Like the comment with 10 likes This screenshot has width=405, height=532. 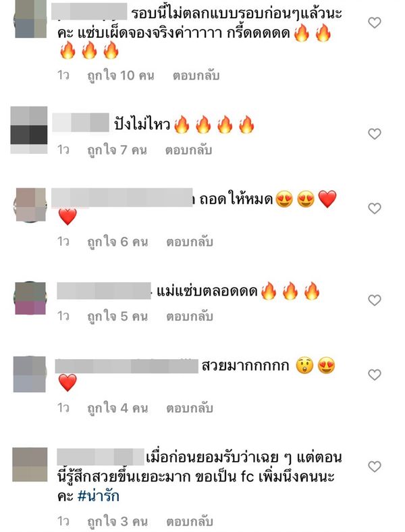pyautogui.click(x=375, y=23)
